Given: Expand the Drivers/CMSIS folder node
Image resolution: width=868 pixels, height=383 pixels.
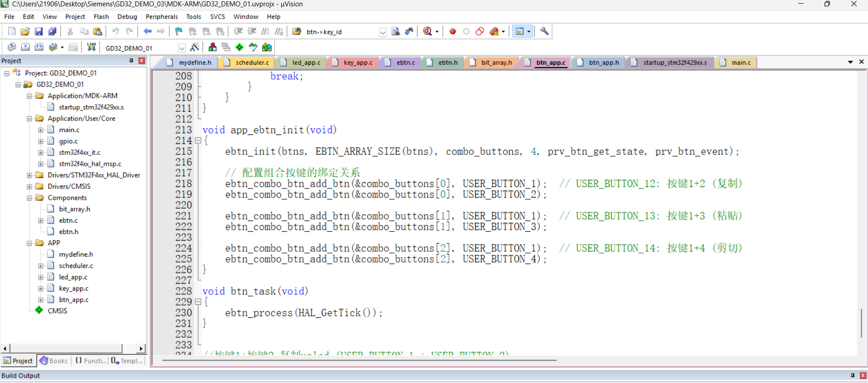Looking at the screenshot, I should pyautogui.click(x=29, y=187).
